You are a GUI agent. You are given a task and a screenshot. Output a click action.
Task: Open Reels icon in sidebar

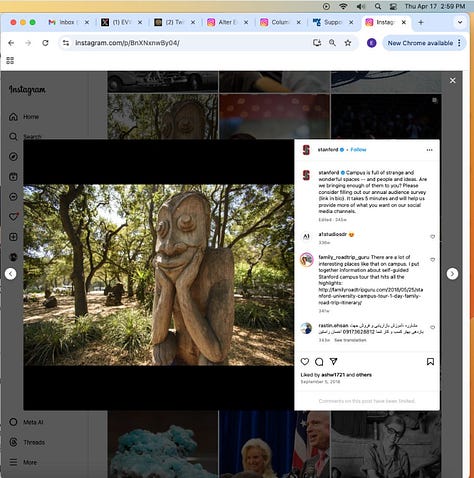(x=13, y=177)
